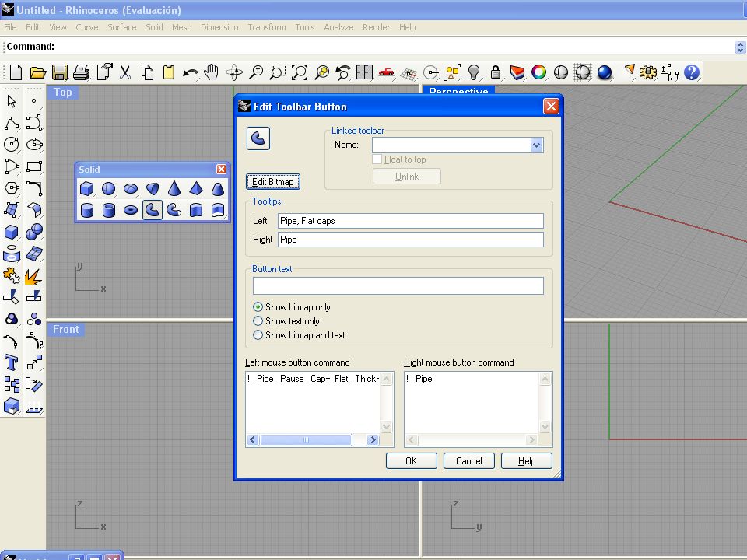This screenshot has width=747, height=560.
Task: Click the blue sphere Render icon
Action: [x=605, y=72]
